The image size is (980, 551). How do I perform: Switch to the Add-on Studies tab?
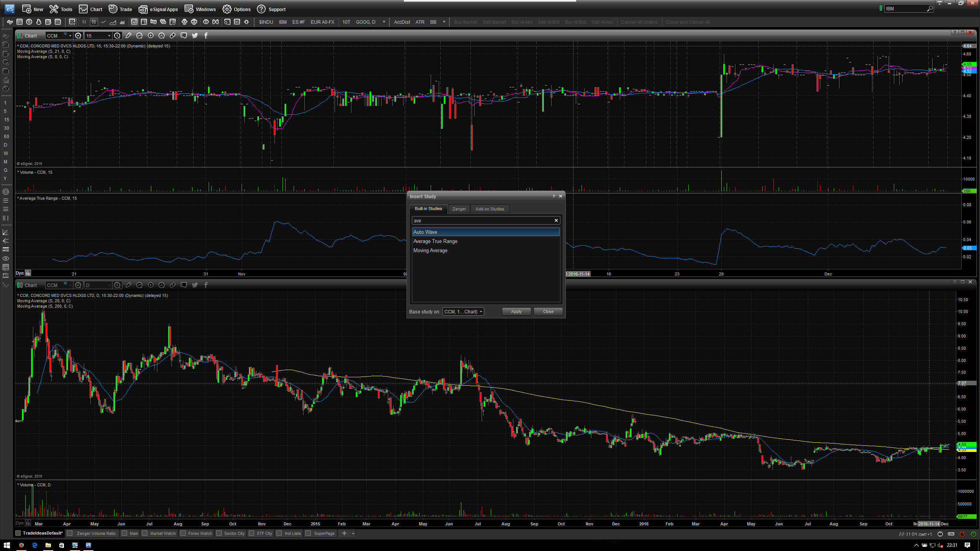click(489, 209)
